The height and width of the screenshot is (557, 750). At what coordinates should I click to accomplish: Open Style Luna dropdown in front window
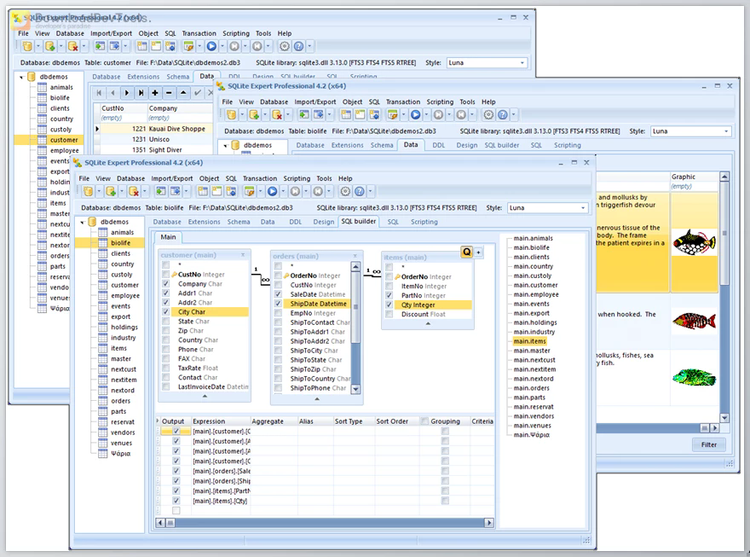583,208
